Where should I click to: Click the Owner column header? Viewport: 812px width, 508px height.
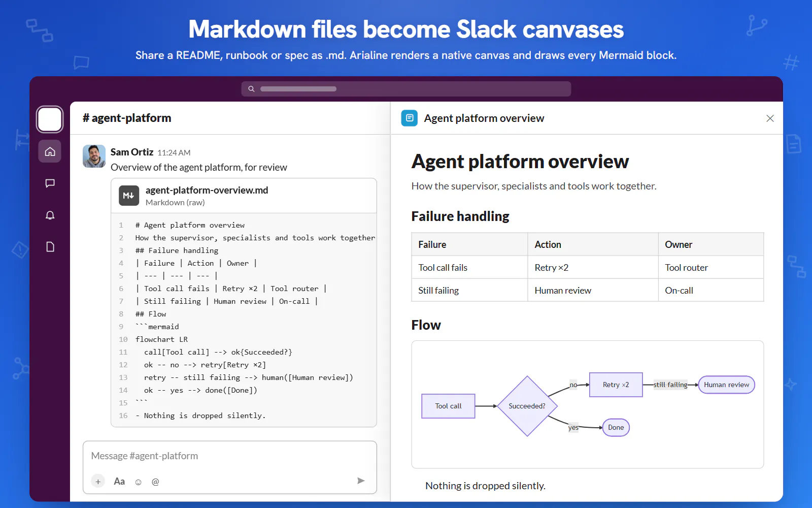pos(711,244)
